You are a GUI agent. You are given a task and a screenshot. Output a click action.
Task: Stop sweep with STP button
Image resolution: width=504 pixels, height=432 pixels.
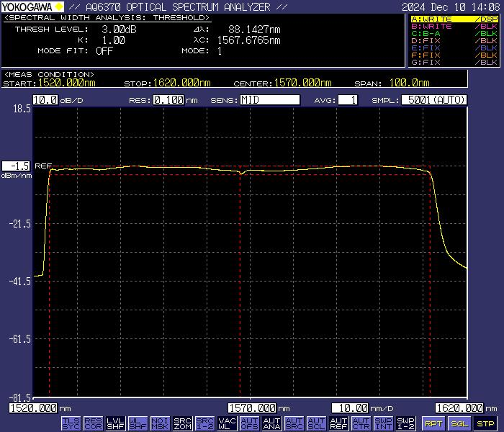click(x=485, y=423)
